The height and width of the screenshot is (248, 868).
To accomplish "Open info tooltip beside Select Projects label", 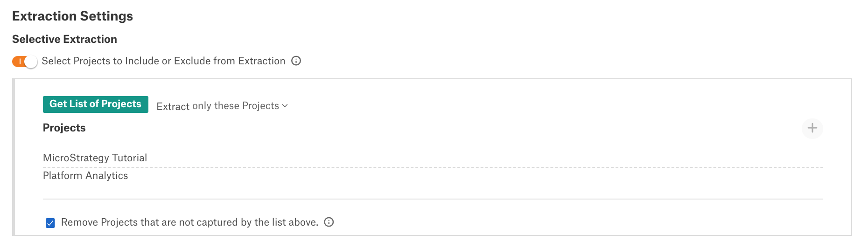I will coord(296,61).
